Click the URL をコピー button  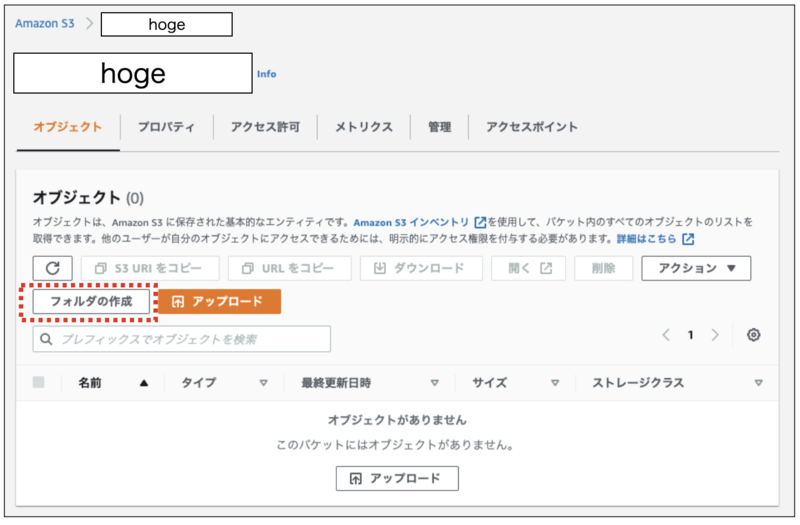[x=289, y=268]
